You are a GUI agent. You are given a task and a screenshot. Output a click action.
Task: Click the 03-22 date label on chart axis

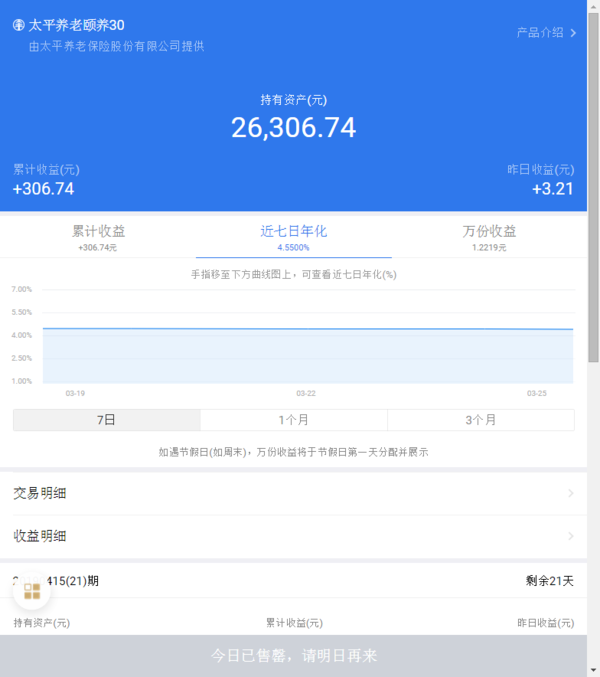click(x=306, y=393)
